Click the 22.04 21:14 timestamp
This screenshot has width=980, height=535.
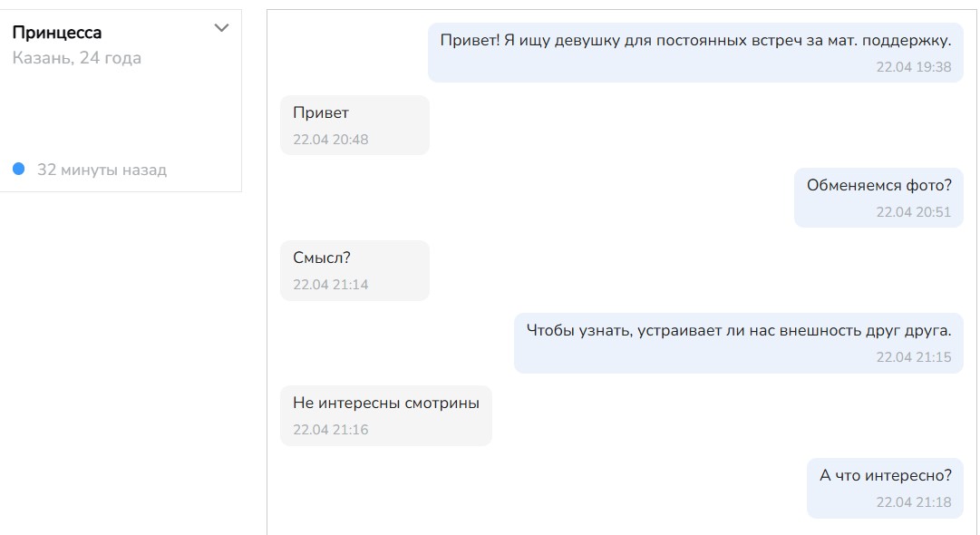pyautogui.click(x=331, y=285)
